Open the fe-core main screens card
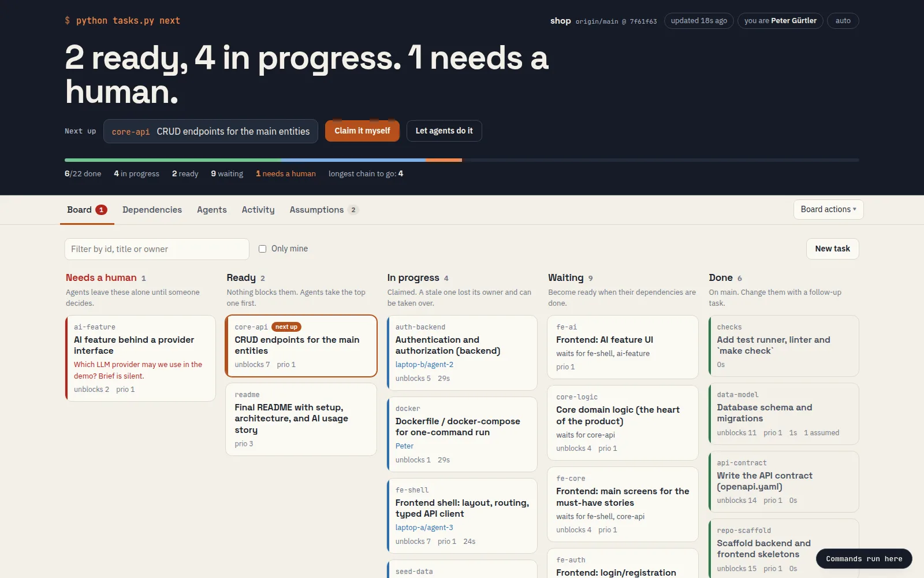 623,504
